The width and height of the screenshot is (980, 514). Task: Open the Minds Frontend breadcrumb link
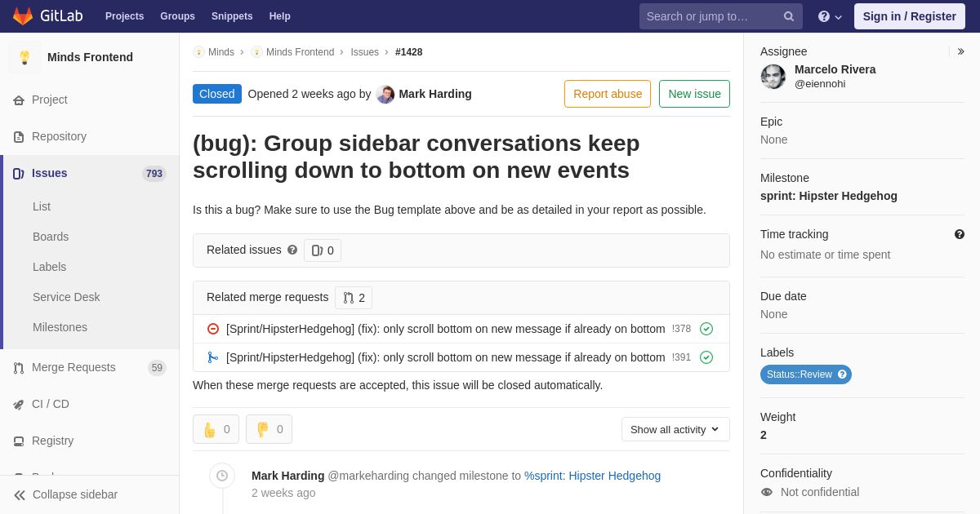(300, 52)
